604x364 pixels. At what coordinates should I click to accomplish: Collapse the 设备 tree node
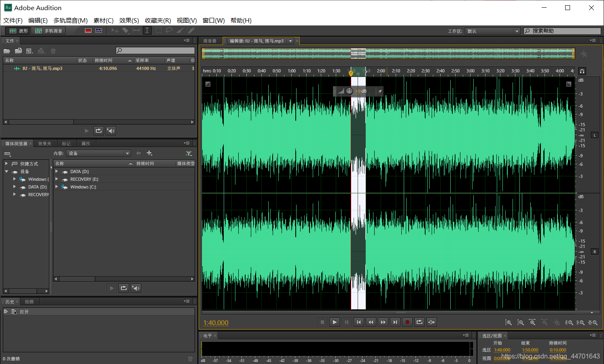[x=6, y=171]
